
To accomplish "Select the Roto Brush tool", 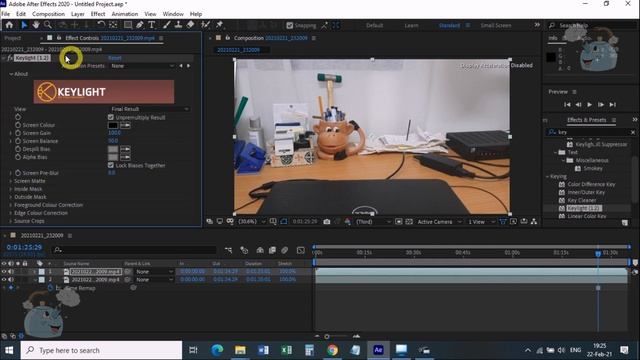I will [205, 25].
